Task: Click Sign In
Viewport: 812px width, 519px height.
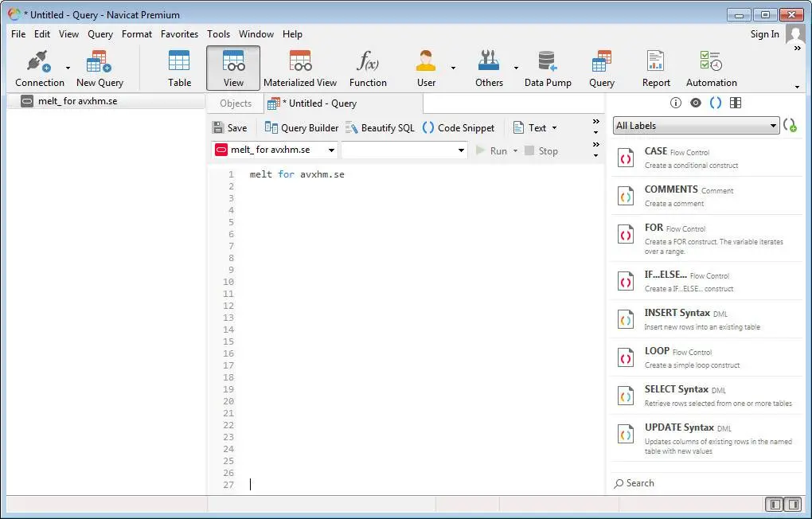Action: (x=764, y=34)
